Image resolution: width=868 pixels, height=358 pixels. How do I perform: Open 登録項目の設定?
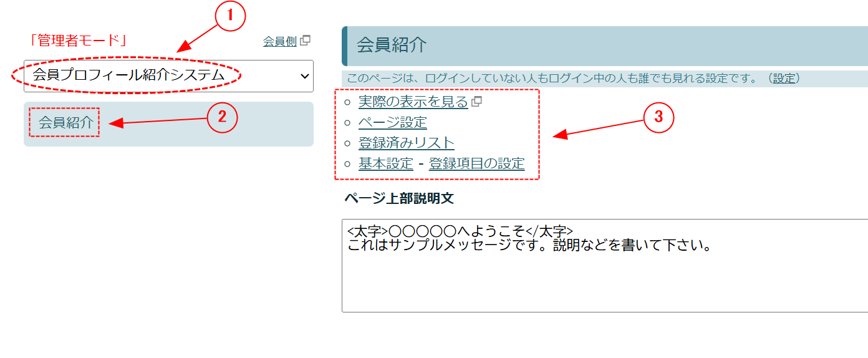(x=476, y=163)
